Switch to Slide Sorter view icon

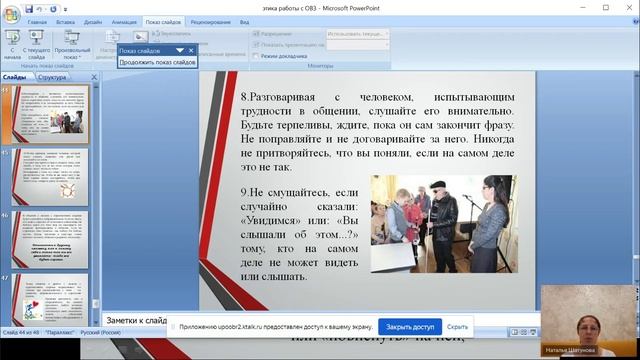click(524, 333)
